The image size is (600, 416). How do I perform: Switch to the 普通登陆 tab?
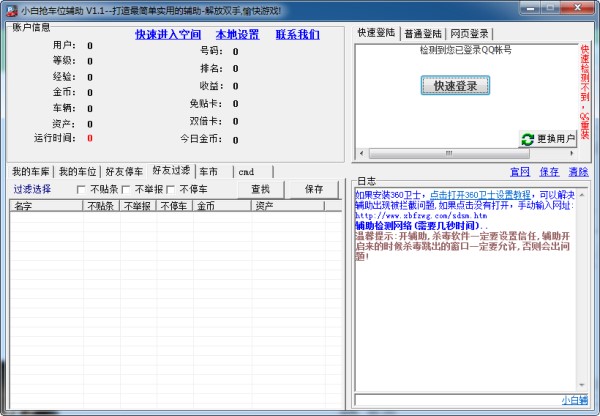click(x=423, y=34)
